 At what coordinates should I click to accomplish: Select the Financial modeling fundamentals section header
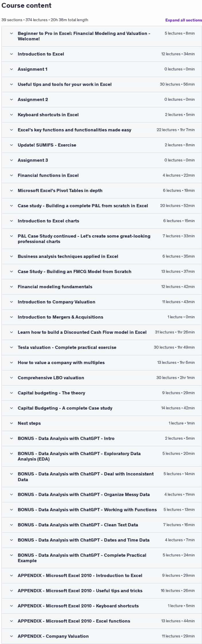(102, 287)
